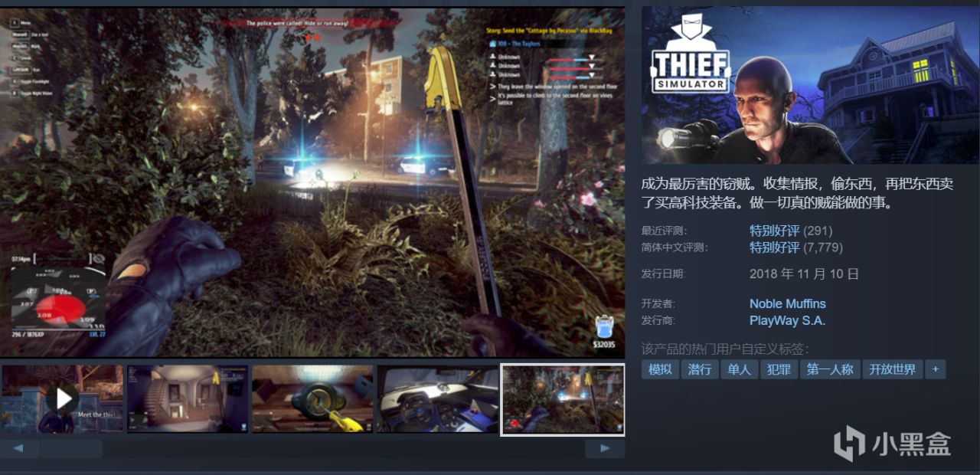Open the PlayWay S.A. publisher link
This screenshot has height=475, width=980.
pos(787,321)
